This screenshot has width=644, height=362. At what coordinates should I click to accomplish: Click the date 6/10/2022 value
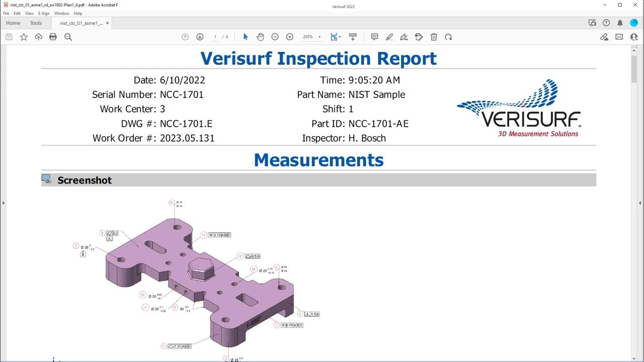182,80
